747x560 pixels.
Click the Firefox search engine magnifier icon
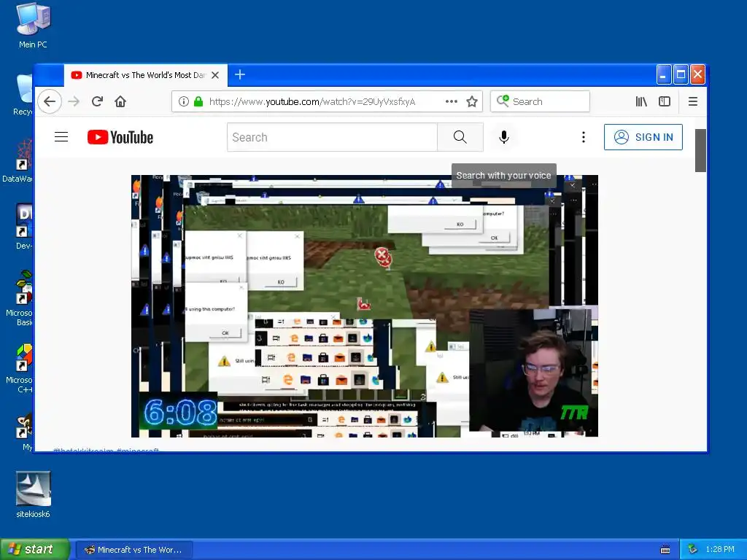(x=503, y=101)
